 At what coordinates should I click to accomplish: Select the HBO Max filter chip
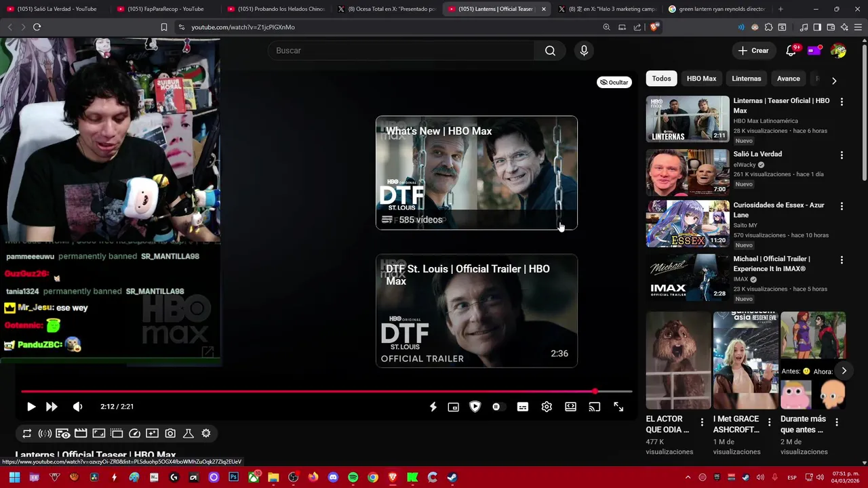pyautogui.click(x=701, y=79)
